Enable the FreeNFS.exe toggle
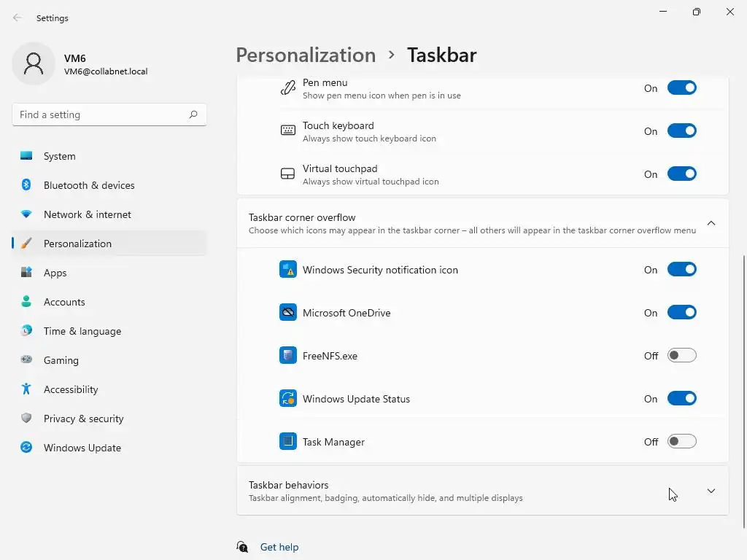 [x=681, y=356]
